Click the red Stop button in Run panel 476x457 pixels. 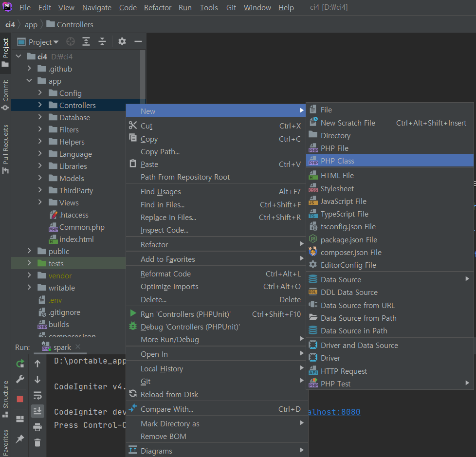[x=20, y=399]
